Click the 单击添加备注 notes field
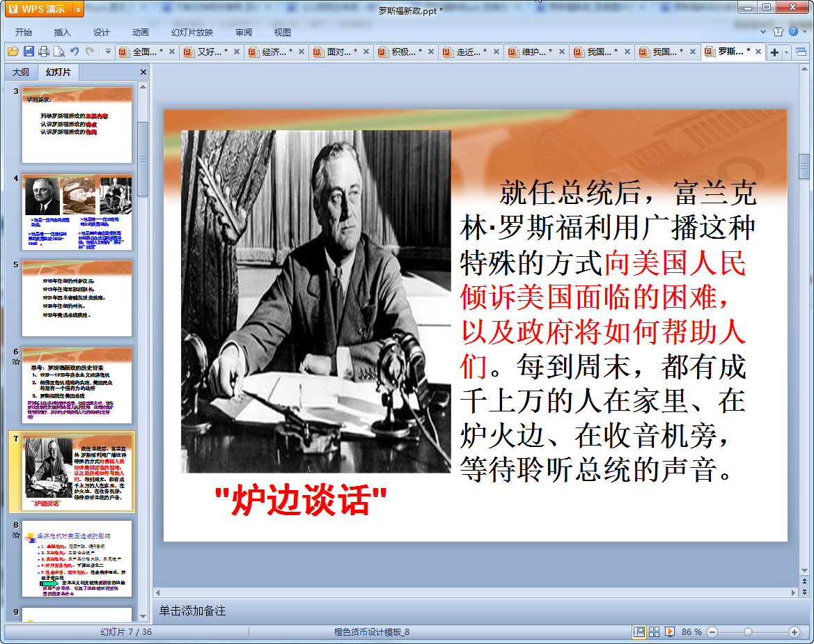This screenshot has height=644, width=814. point(475,611)
